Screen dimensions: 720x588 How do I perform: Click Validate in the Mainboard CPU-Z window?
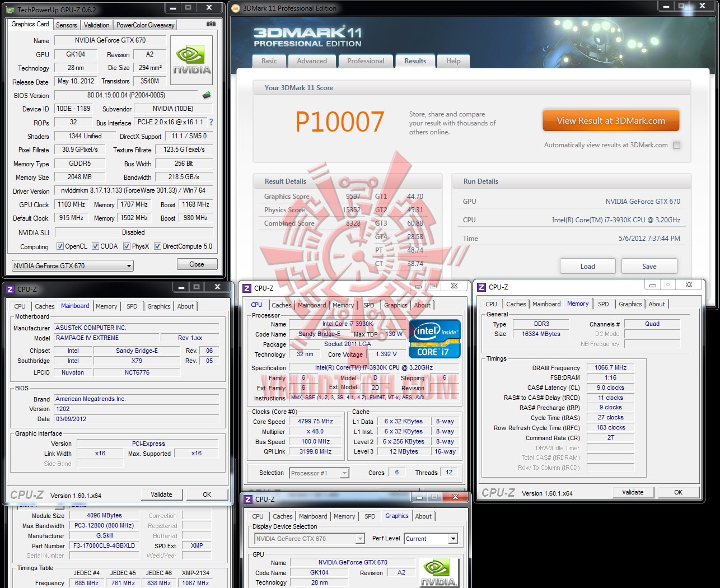tap(161, 494)
